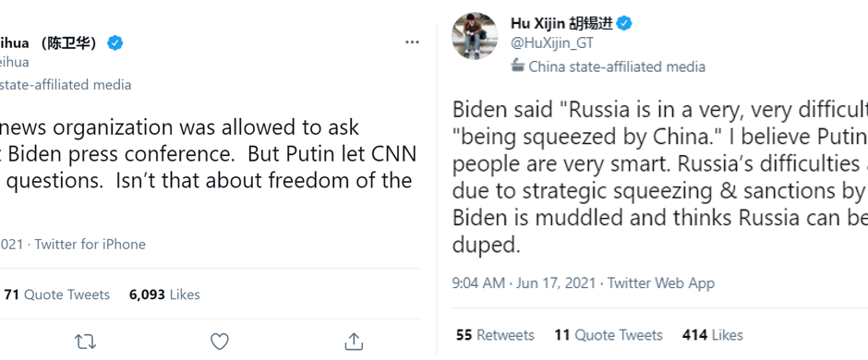Open the China state-affiliated media label
This screenshot has width=868, height=360.
point(617,66)
